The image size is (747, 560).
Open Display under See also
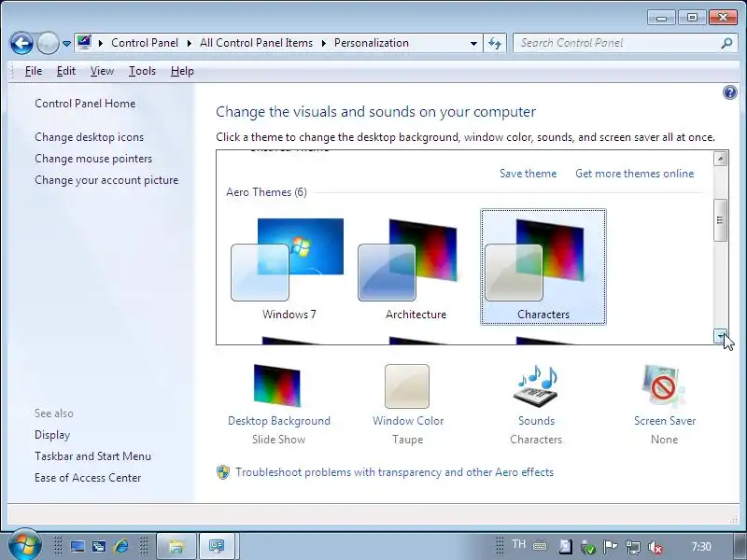(52, 435)
